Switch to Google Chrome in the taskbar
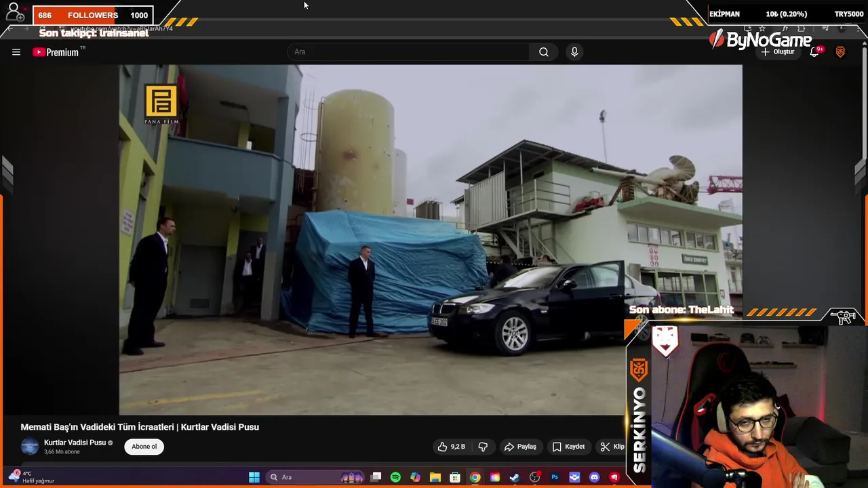Screen dimensions: 868x488 point(475,477)
